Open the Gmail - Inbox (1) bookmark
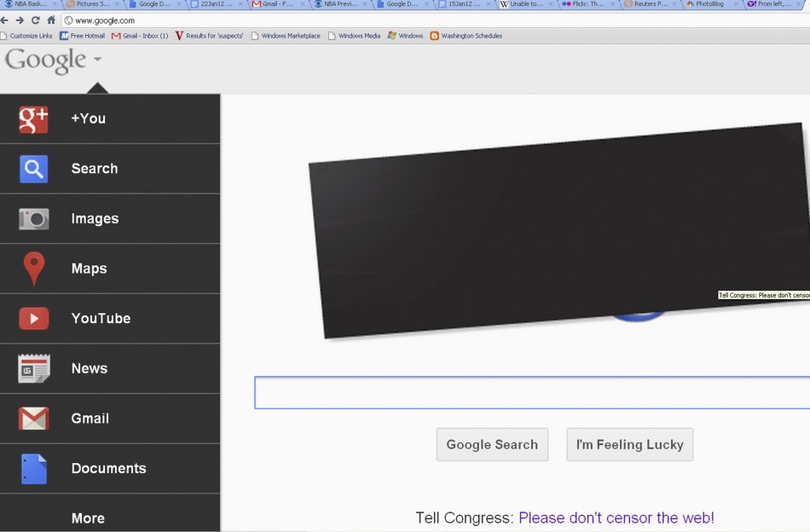Screen dimensions: 810x532 pos(140,36)
